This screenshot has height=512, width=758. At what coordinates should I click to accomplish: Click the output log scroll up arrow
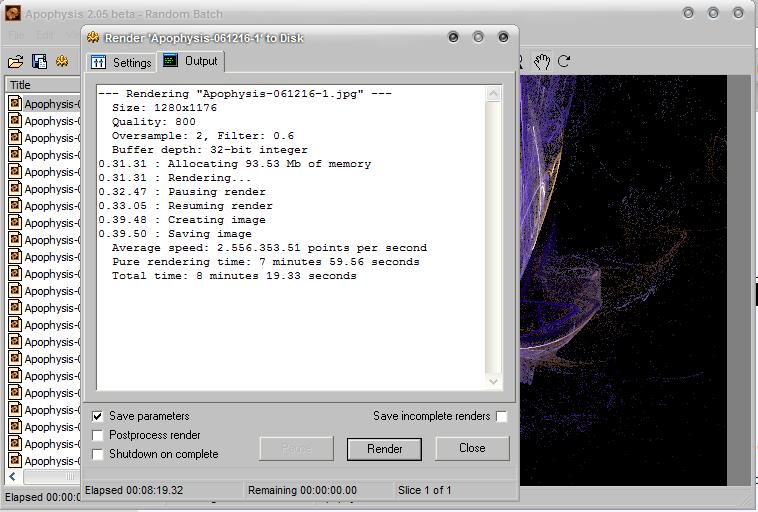click(494, 93)
